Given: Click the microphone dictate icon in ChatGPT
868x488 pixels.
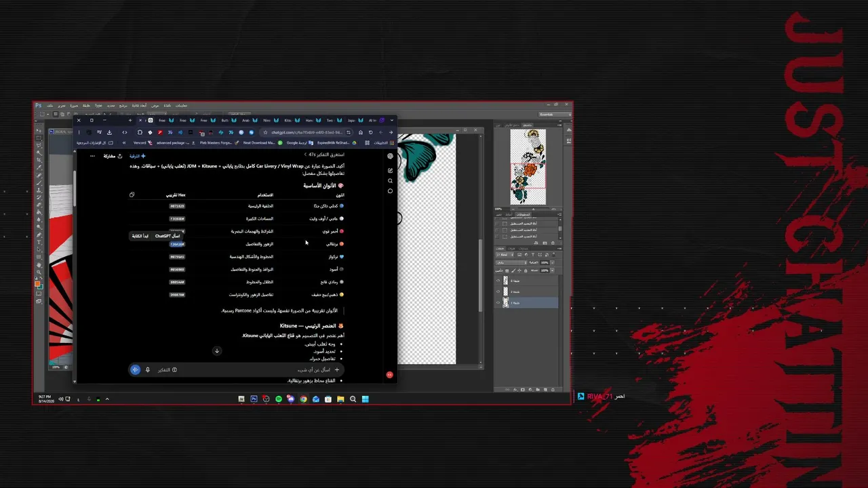Looking at the screenshot, I should pos(147,369).
